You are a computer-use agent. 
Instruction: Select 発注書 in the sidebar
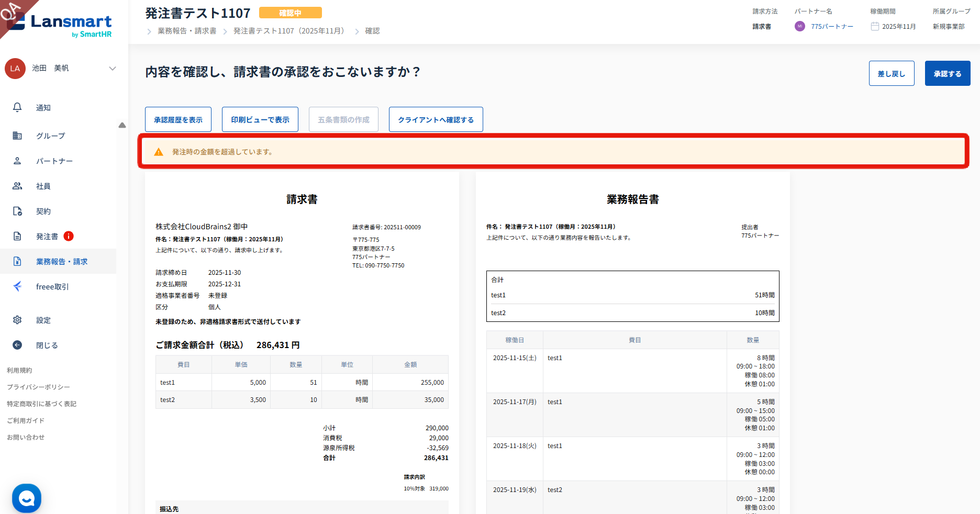point(47,237)
